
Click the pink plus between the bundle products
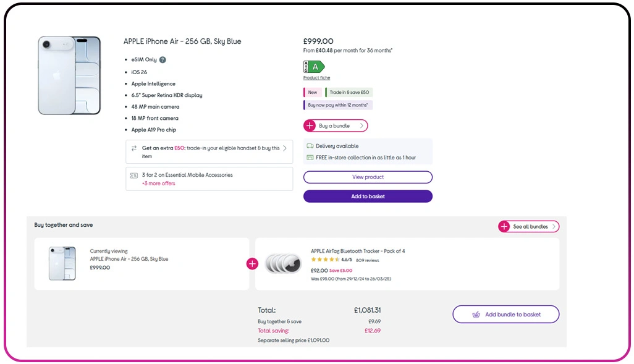click(x=252, y=263)
